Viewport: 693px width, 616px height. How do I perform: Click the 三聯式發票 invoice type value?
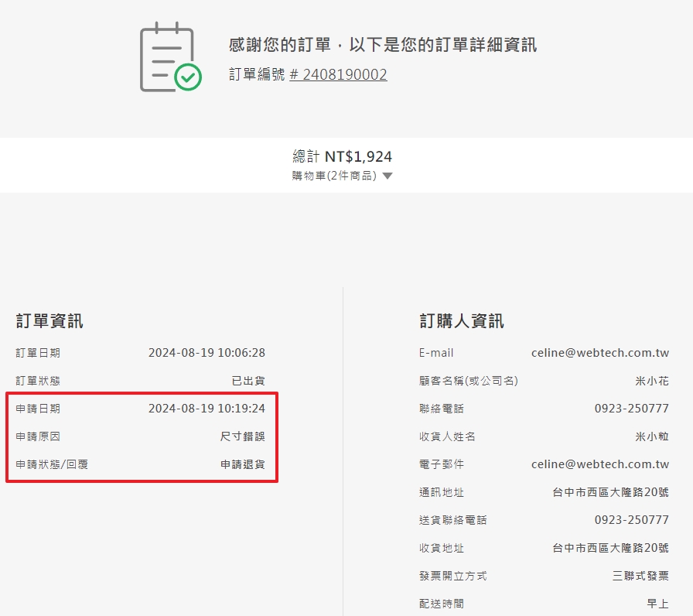tap(640, 576)
